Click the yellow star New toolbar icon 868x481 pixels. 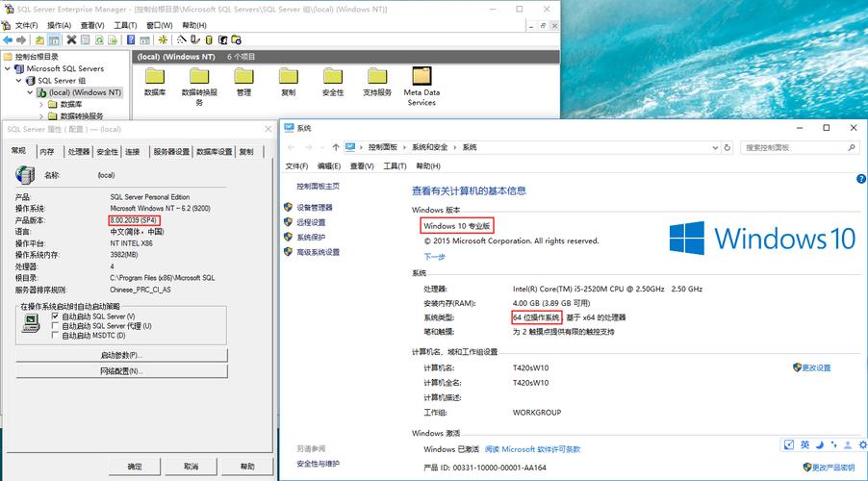click(x=163, y=39)
